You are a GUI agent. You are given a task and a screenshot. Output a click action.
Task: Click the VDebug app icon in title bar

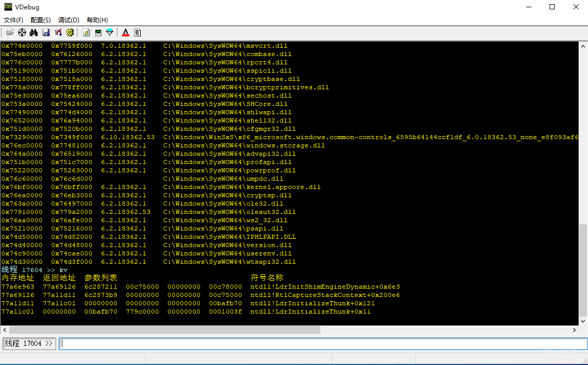pos(8,7)
